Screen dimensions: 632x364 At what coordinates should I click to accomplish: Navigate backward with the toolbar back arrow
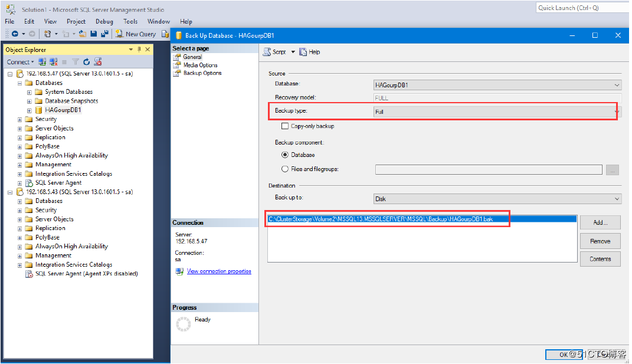point(15,34)
